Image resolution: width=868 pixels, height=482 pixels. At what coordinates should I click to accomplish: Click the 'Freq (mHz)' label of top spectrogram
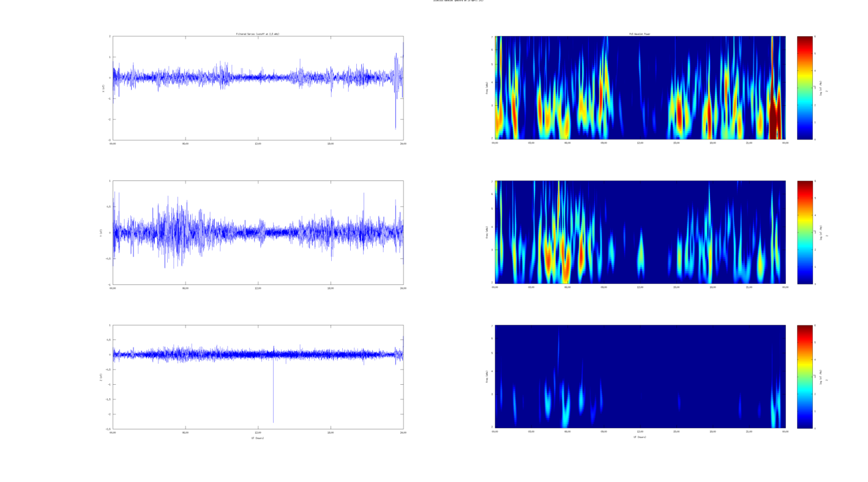pos(488,87)
